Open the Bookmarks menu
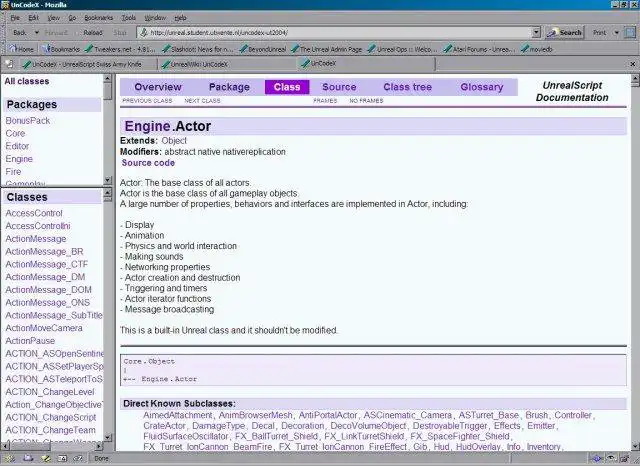This screenshot has width=640, height=466. pyautogui.click(x=98, y=18)
